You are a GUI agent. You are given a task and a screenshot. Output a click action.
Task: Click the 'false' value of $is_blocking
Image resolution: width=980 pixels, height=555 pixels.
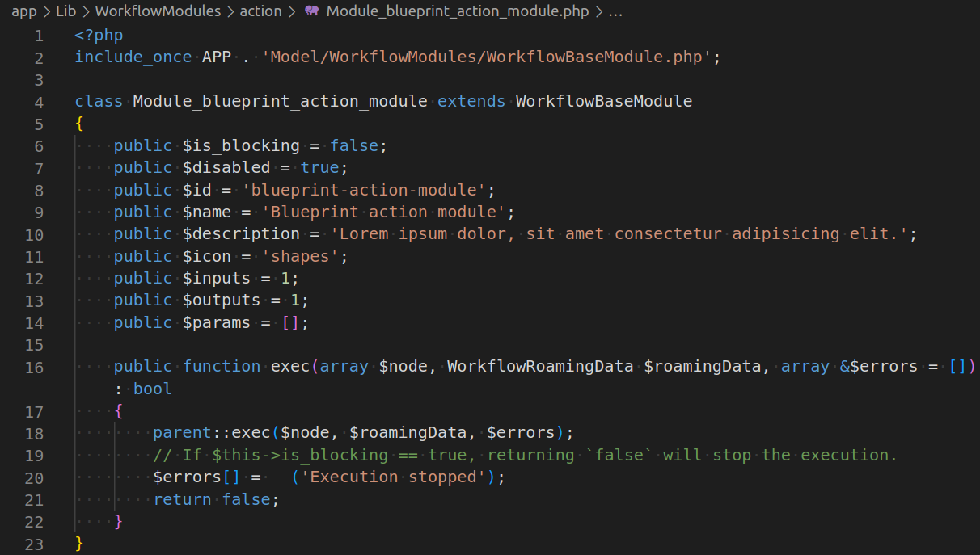pos(353,146)
